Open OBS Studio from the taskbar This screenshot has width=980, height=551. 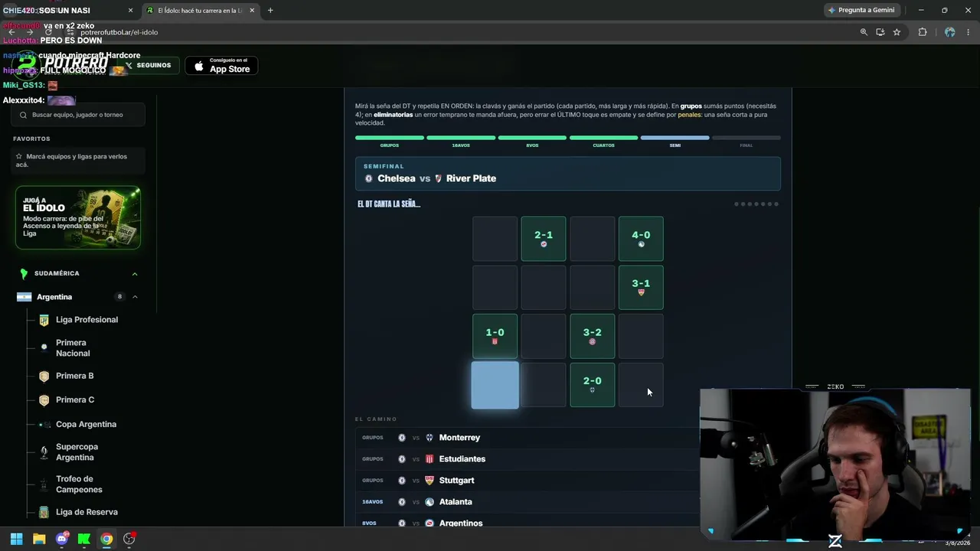(x=129, y=539)
